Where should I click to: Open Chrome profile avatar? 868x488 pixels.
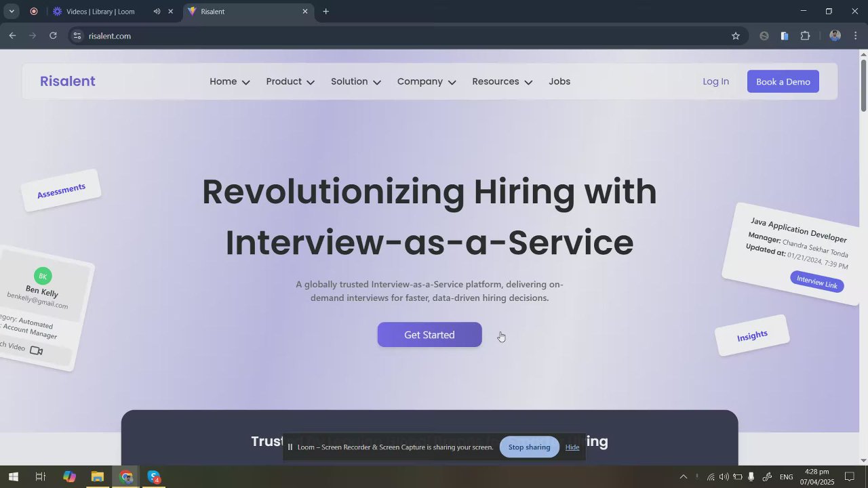(x=835, y=36)
